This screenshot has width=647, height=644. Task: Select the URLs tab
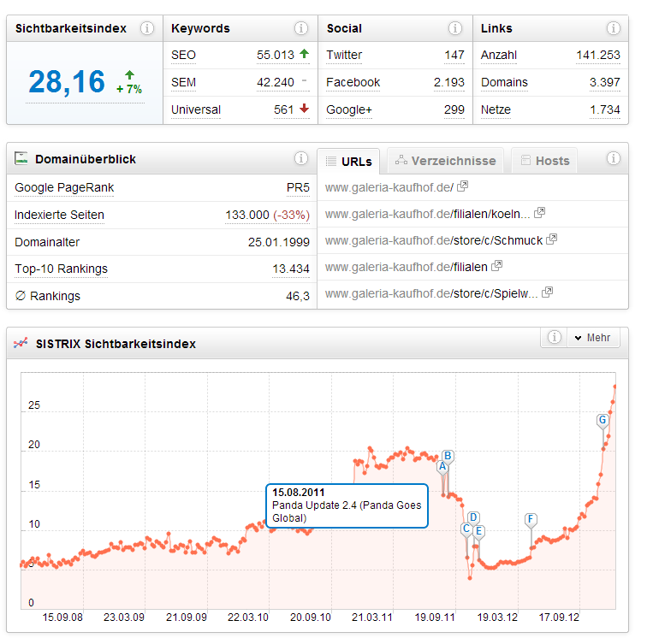point(348,161)
